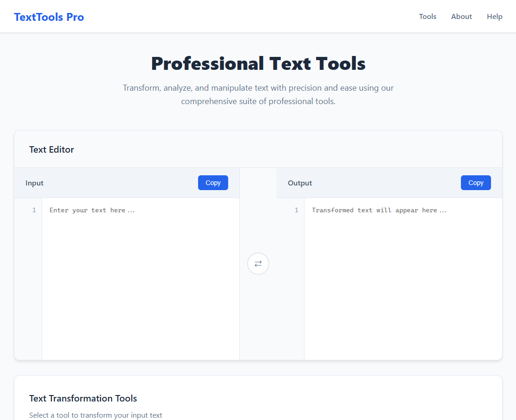Viewport: 516px width, 420px height.
Task: Copy the Output panel text
Action: [476, 183]
